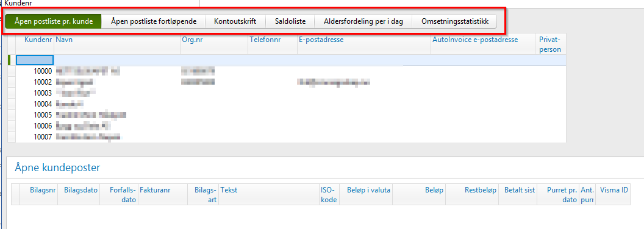Switch to Aldersfordeling per i dag tab
644x229 pixels.
point(363,21)
